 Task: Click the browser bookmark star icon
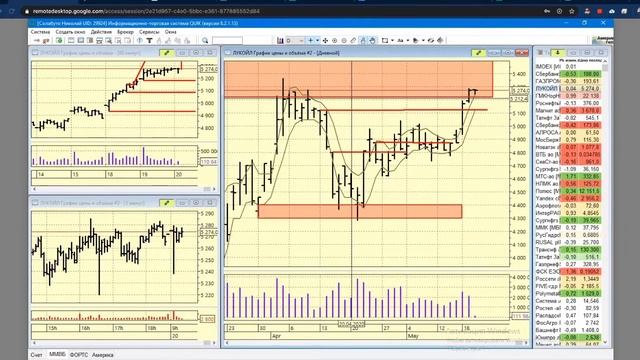coord(572,11)
